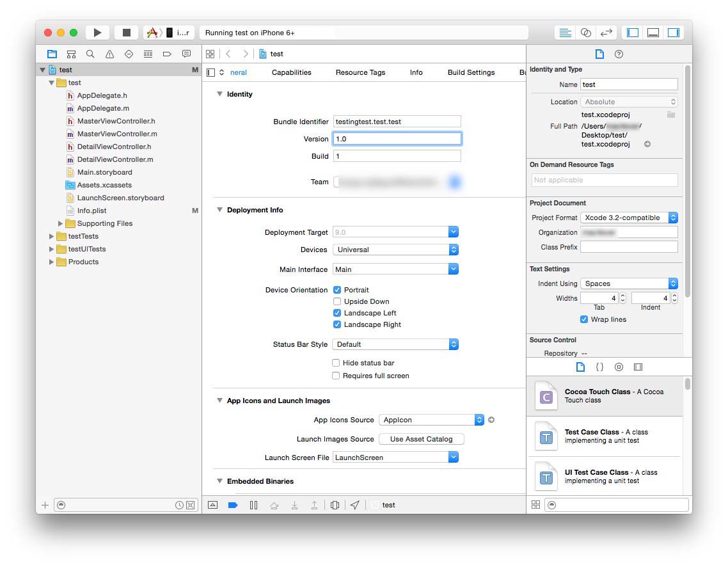
Task: Switch to the Info tab
Action: pyautogui.click(x=416, y=72)
